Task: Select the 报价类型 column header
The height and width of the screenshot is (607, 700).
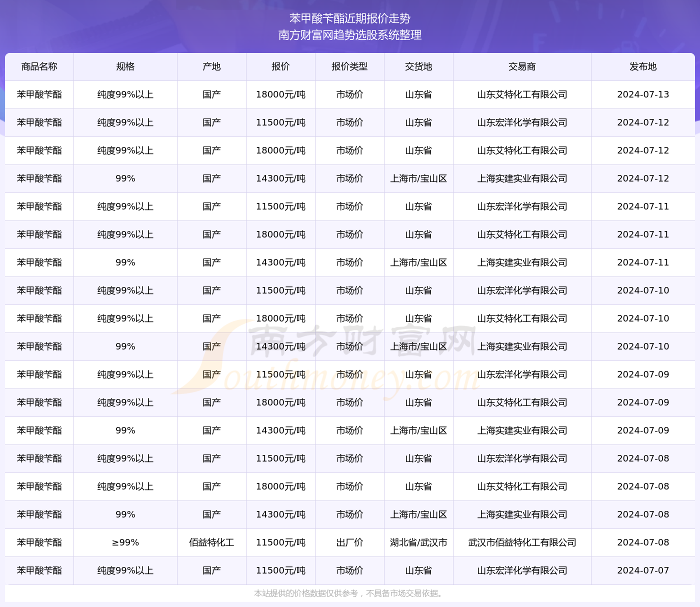Action: [x=349, y=66]
